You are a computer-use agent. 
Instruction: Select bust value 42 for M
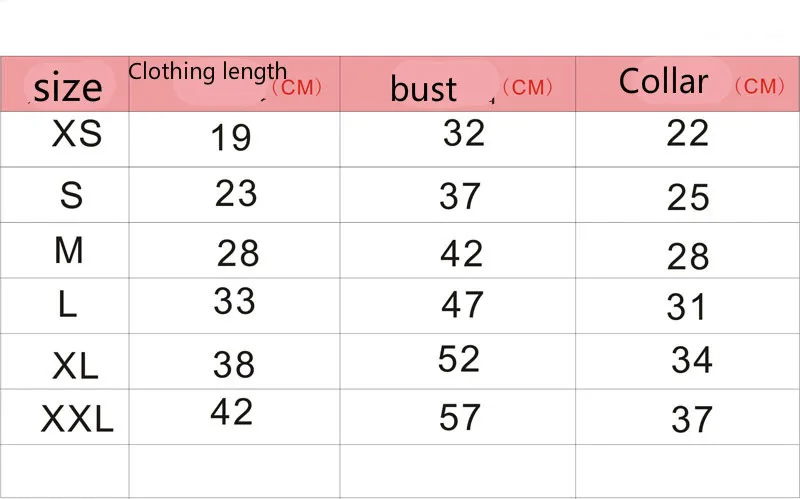[461, 254]
